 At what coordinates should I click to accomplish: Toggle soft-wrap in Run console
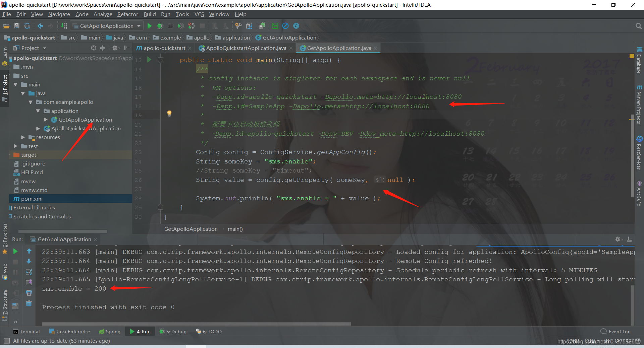pos(29,272)
